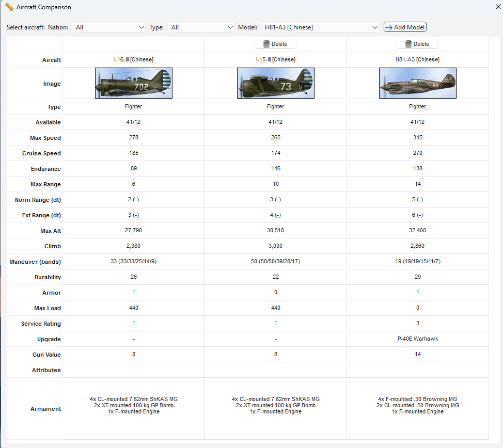
Task: Click the Attributes row label
Action: [46, 370]
